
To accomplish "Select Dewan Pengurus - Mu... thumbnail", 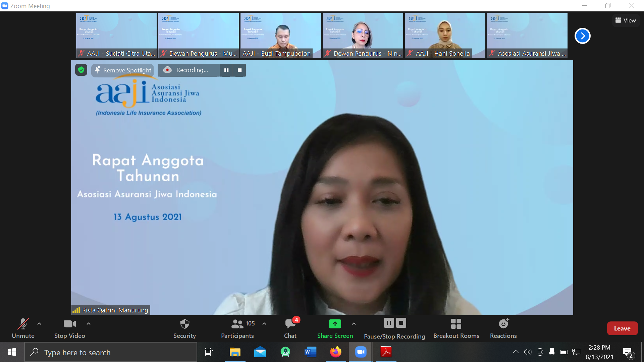I will 199,36.
